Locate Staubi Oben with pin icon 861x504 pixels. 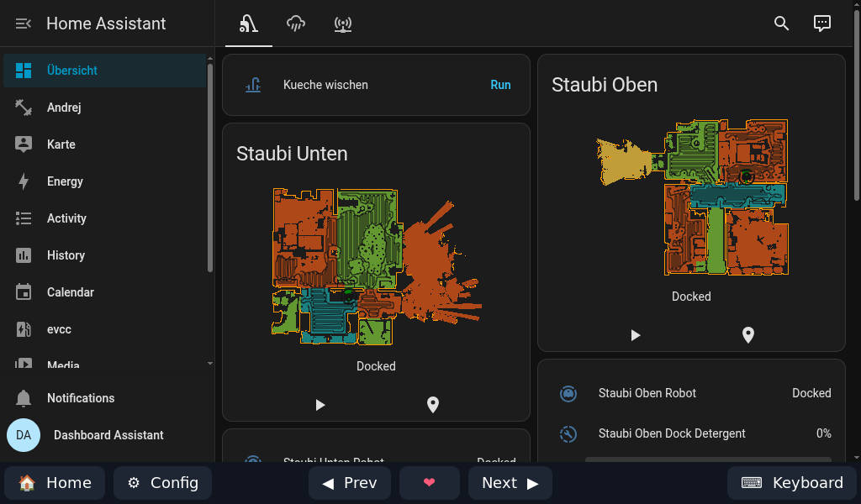pos(747,335)
